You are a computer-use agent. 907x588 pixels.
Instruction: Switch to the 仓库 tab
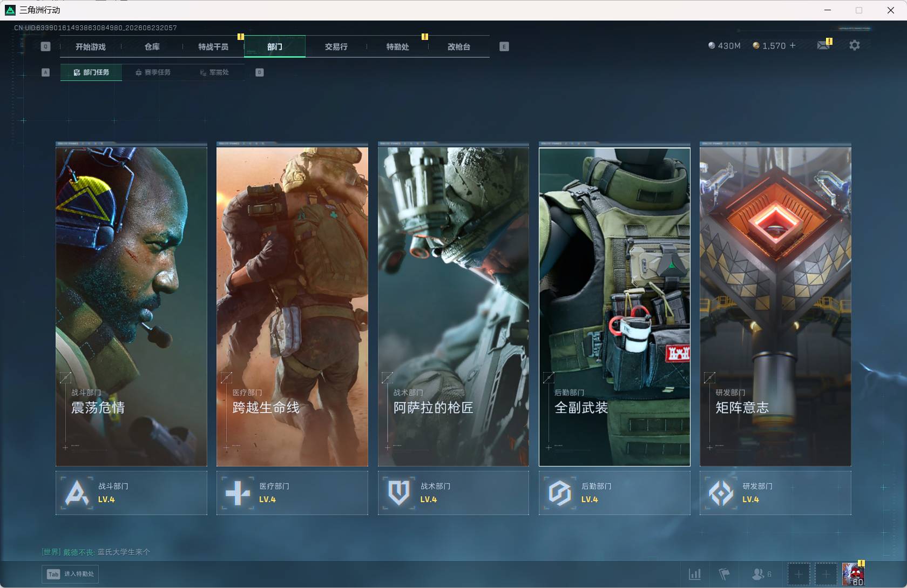(152, 47)
